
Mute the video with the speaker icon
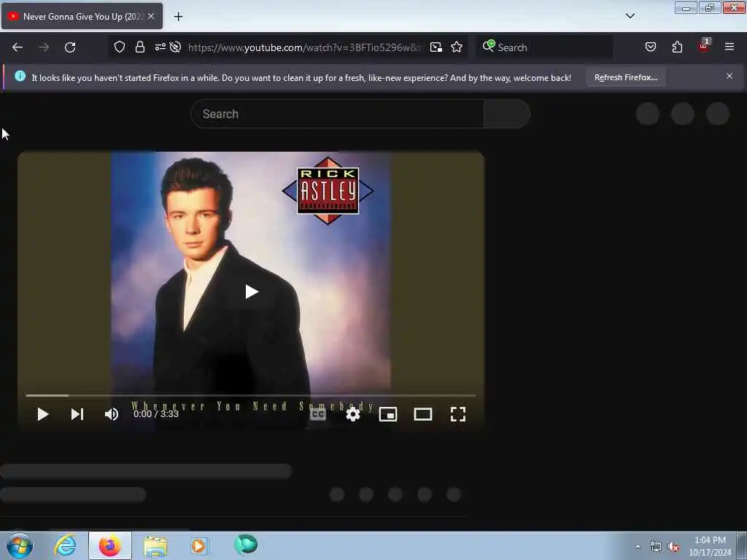point(112,414)
